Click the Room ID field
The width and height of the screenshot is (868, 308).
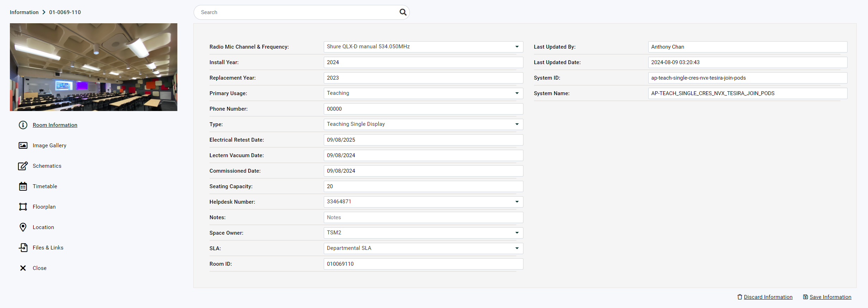coord(423,264)
